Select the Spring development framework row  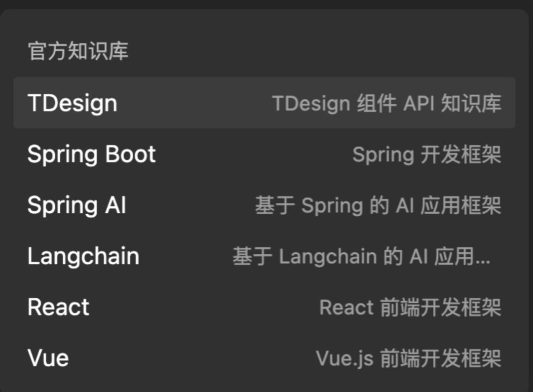coord(264,154)
